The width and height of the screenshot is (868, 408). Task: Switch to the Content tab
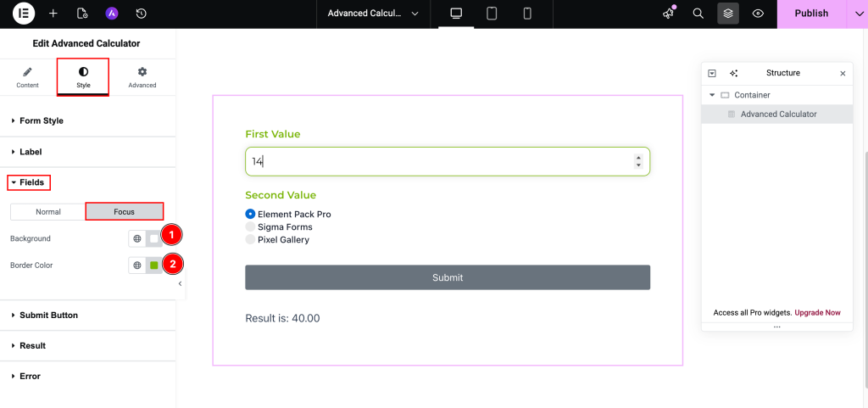tap(27, 77)
